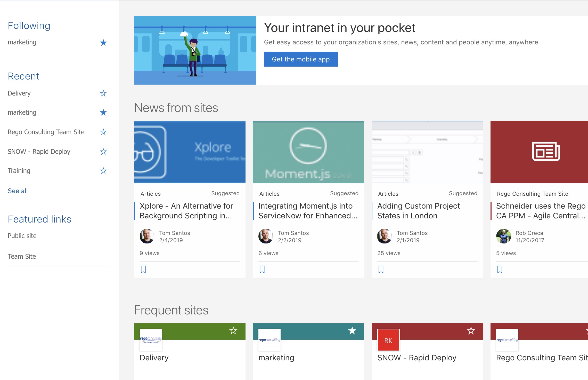Screen dimensions: 588x380
Task: Click the 25 views count
Action: (x=389, y=253)
